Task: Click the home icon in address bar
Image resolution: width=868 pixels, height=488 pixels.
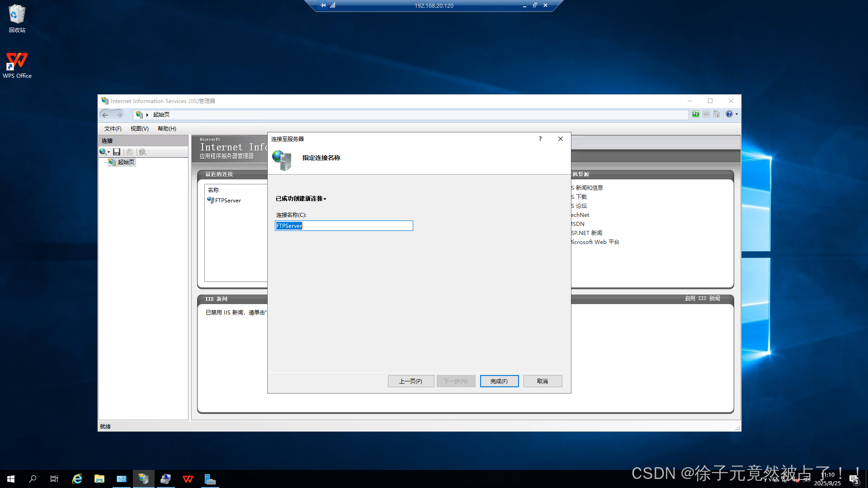Action: 717,114
